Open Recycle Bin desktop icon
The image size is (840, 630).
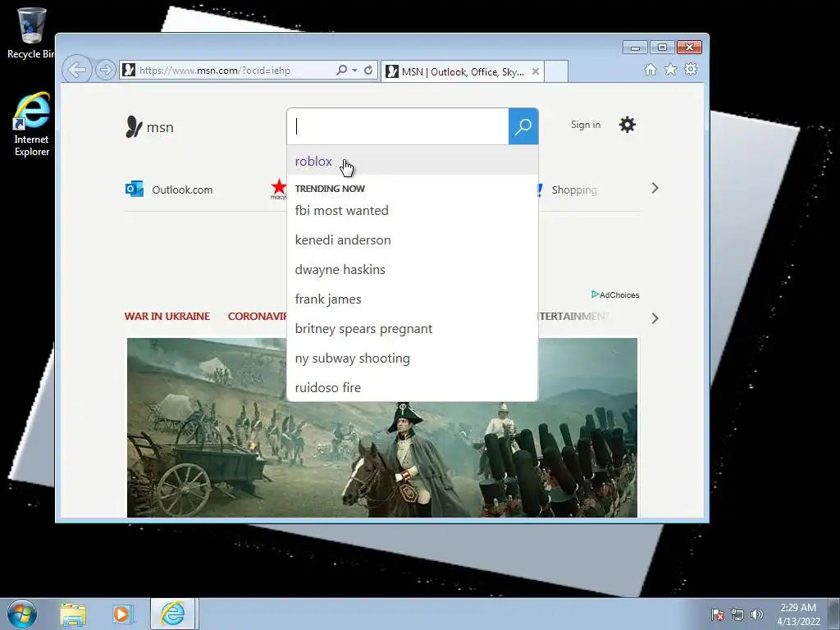(31, 33)
